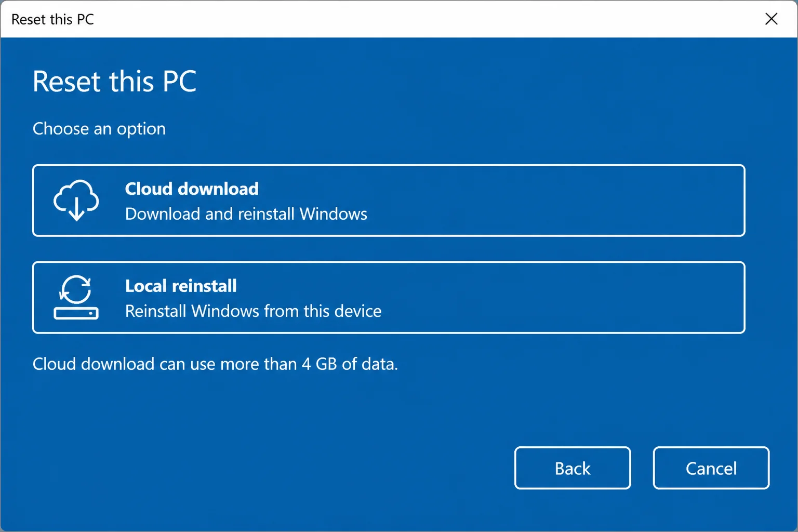Click the title bar 'Reset this PC' label

[52, 20]
